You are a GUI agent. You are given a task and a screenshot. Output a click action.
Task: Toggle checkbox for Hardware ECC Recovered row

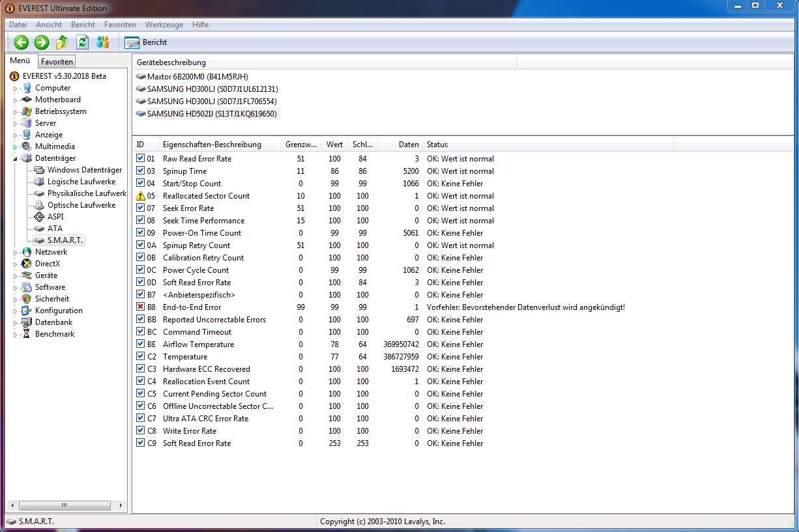[x=140, y=369]
